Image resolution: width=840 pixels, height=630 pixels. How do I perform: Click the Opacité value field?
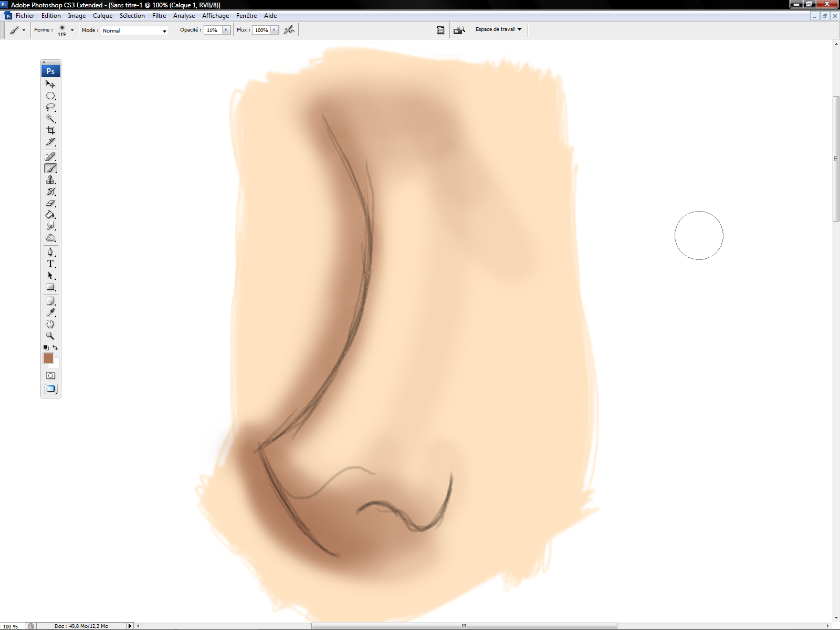click(x=213, y=30)
